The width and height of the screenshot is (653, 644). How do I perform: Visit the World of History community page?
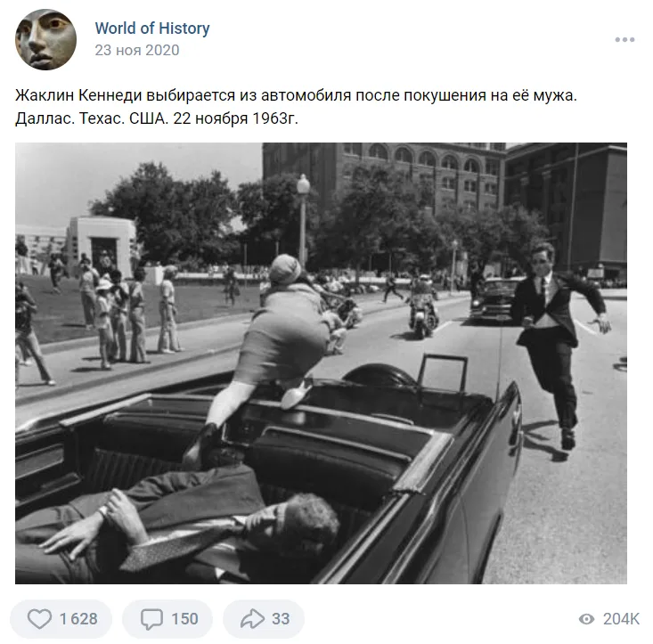point(152,29)
